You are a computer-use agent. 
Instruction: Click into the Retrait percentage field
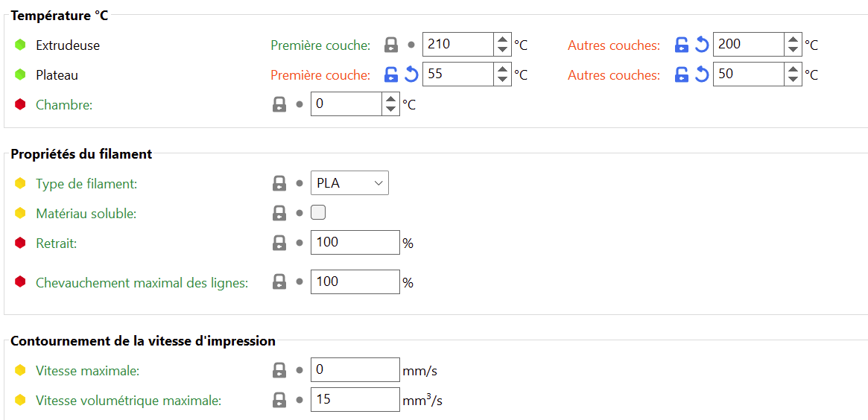click(x=355, y=242)
